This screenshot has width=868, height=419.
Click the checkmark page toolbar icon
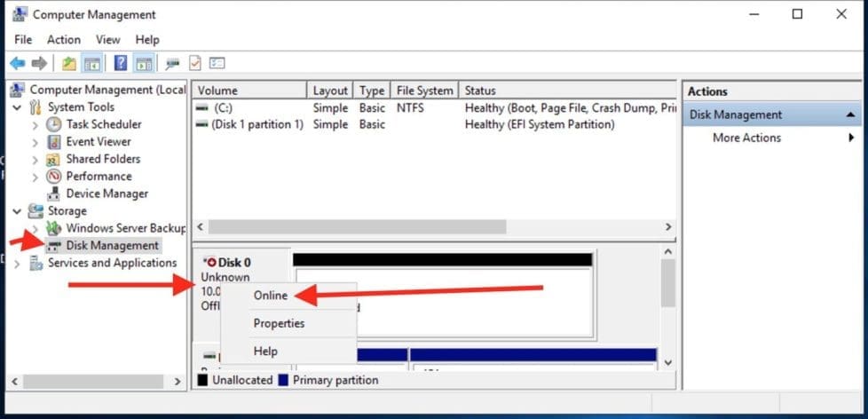(194, 63)
